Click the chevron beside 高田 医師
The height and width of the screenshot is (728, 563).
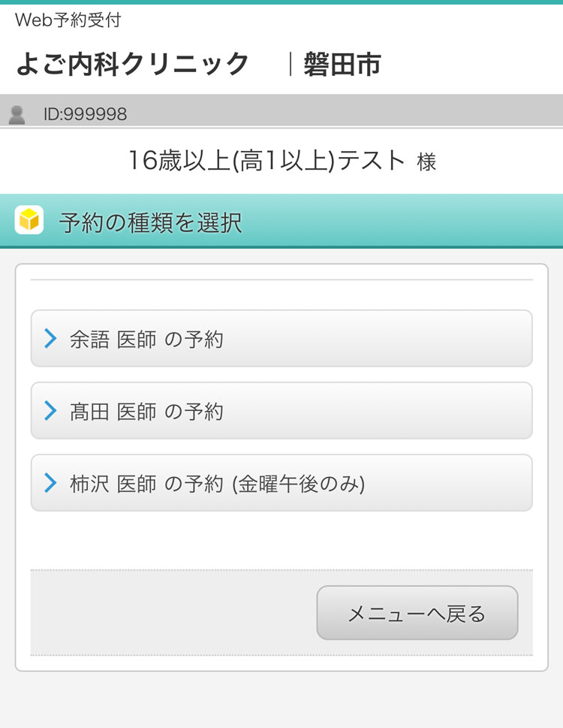click(50, 411)
